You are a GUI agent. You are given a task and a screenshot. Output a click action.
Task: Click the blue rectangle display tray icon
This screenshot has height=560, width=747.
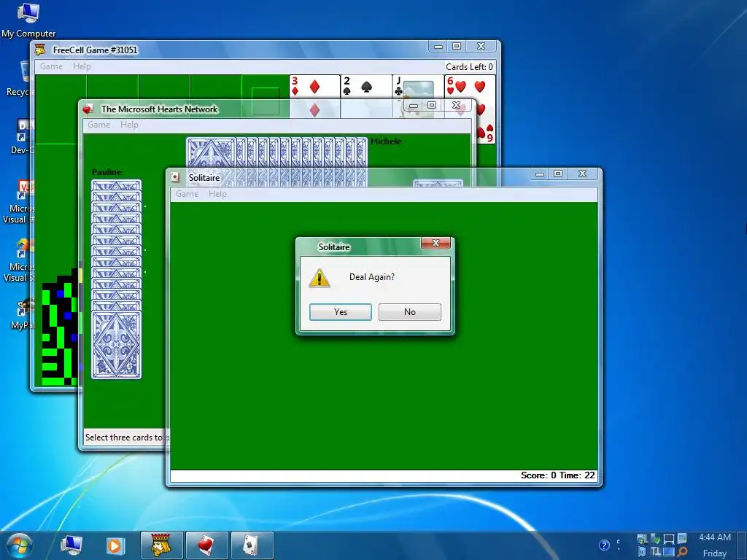(x=669, y=552)
